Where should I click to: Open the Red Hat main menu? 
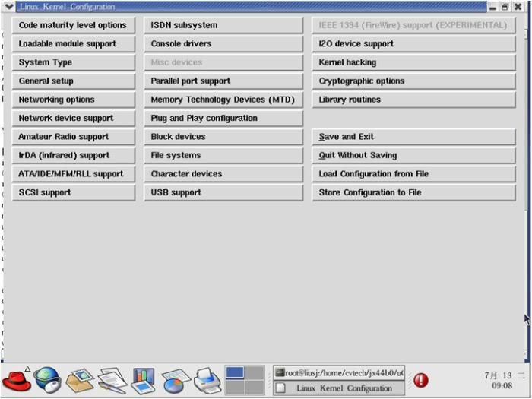(16, 378)
